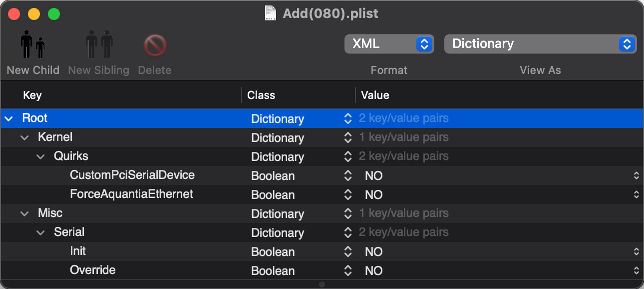Open class stepper for CustomPciSerialDevice row

[x=348, y=175]
